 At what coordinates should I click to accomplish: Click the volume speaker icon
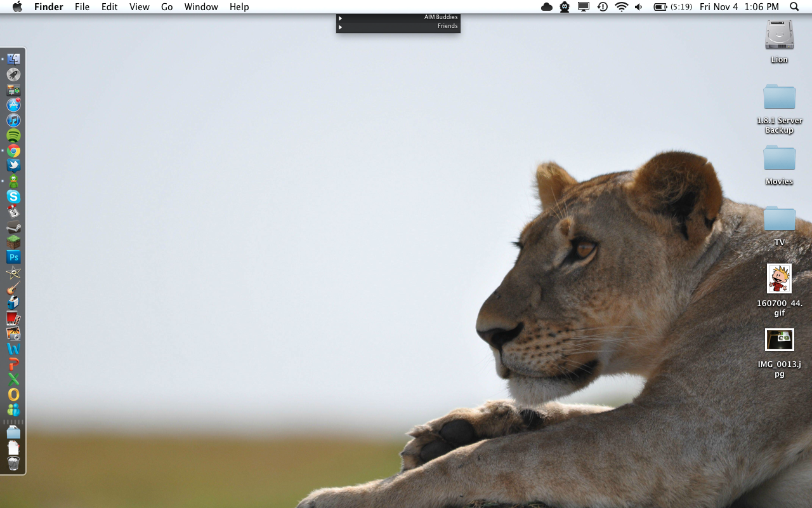pos(639,7)
